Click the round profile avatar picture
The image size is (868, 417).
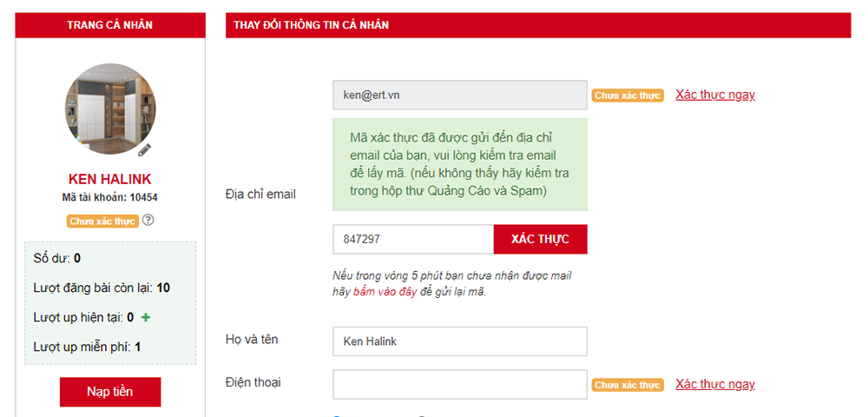pyautogui.click(x=110, y=109)
